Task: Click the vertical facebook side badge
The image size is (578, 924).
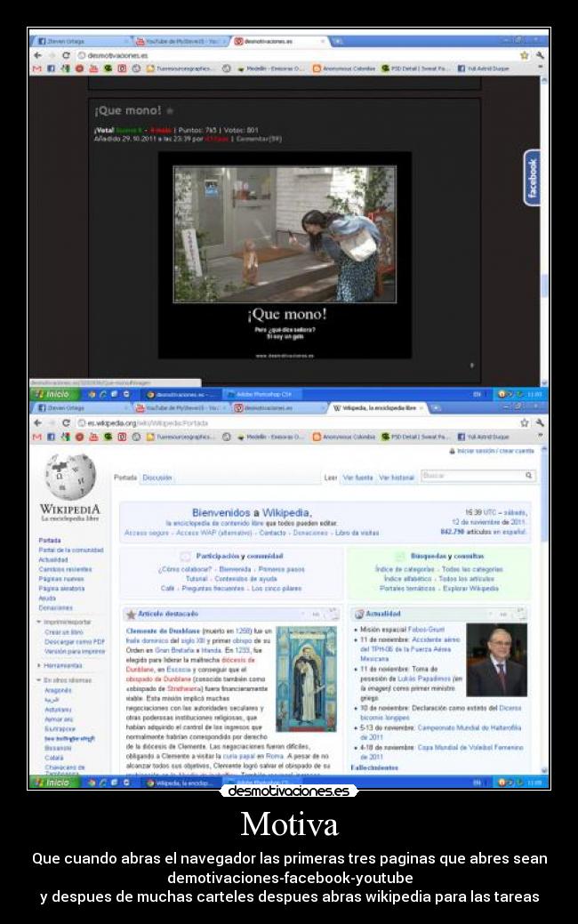Action: pos(532,178)
